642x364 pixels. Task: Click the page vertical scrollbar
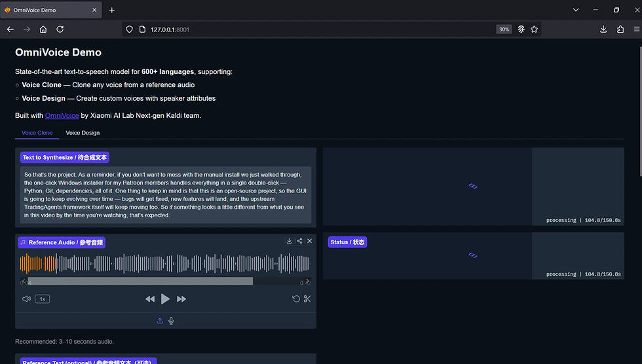tap(640, 111)
